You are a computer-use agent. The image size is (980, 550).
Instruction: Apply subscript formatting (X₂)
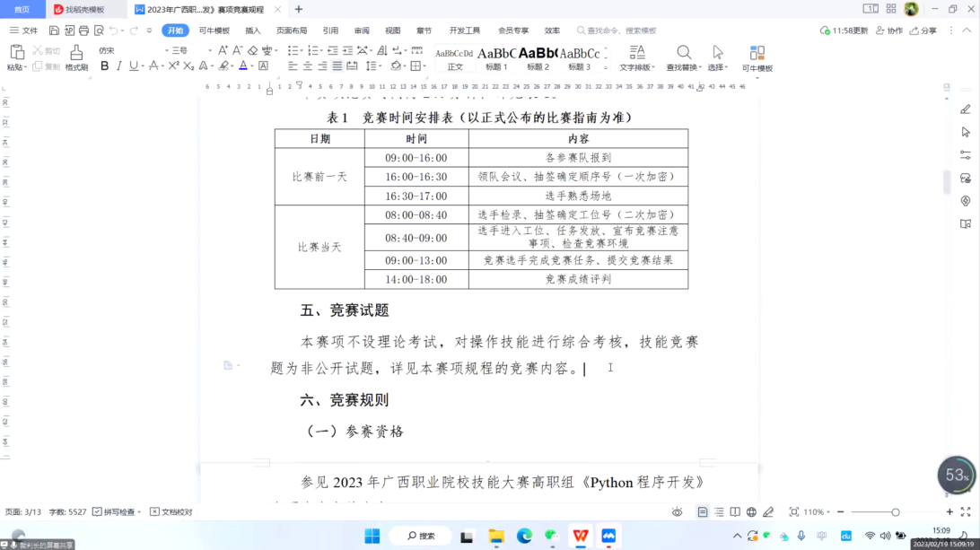[188, 65]
